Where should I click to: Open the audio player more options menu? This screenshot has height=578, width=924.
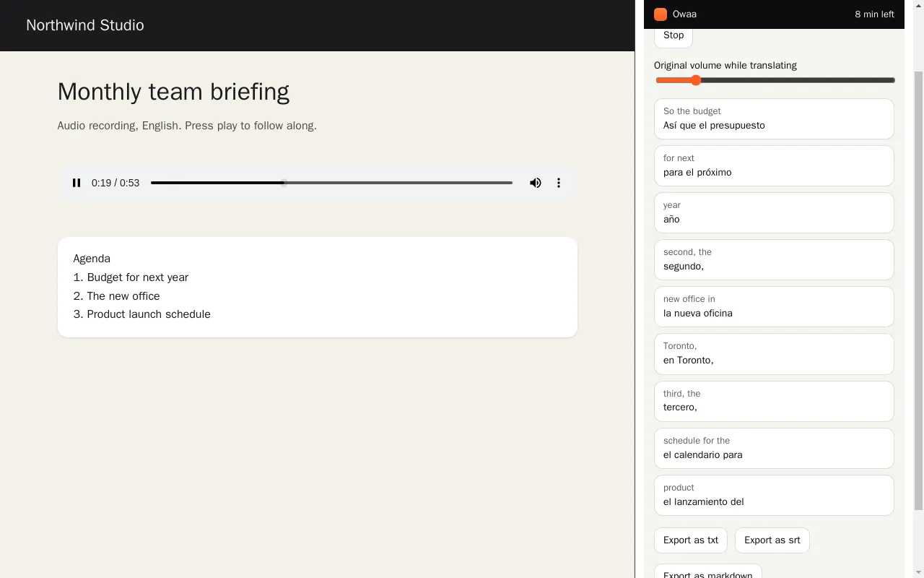click(559, 183)
